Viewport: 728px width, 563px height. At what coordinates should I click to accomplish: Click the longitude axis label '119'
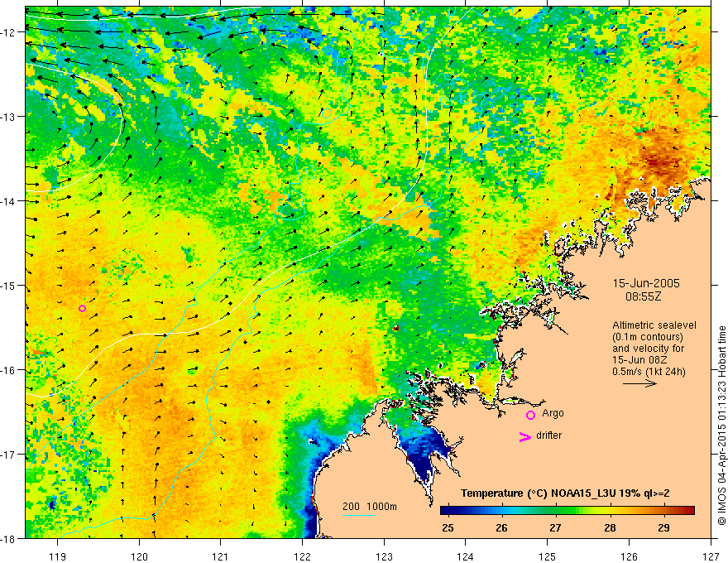pos(58,556)
